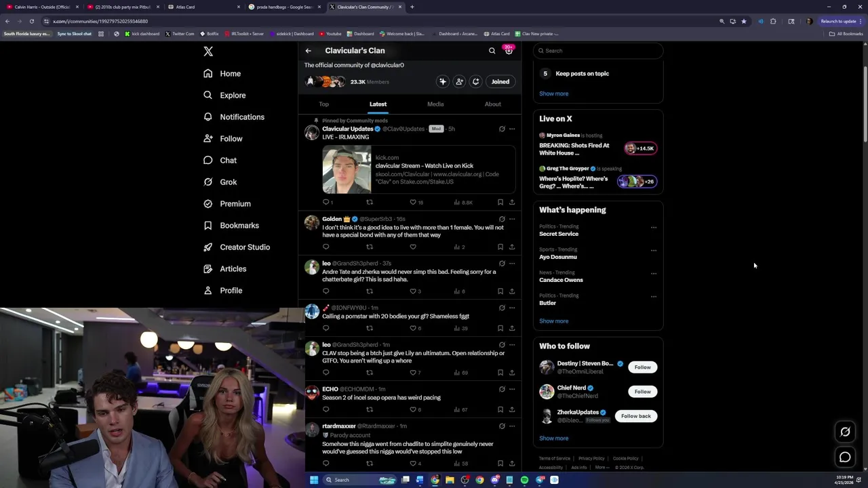Image resolution: width=868 pixels, height=488 pixels.
Task: Follow Chief Nerd
Action: 642,392
